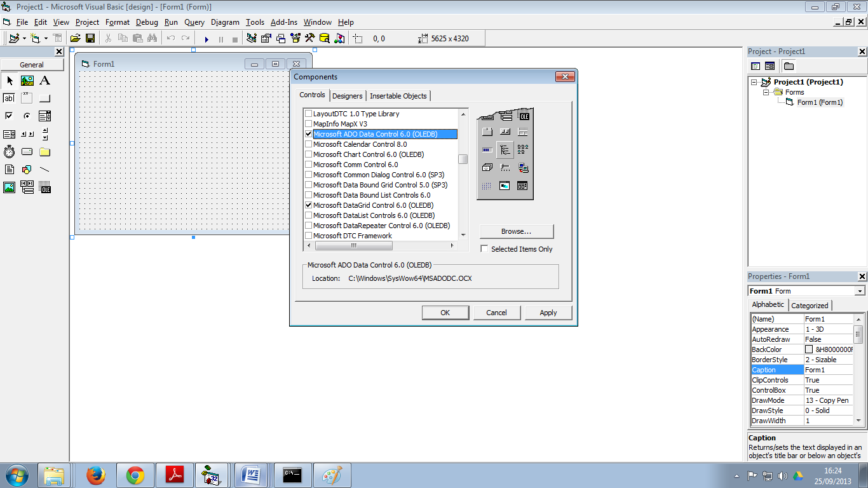This screenshot has height=488, width=868.
Task: Select the horizontal scrollbar control in toolbox
Action: point(27,134)
